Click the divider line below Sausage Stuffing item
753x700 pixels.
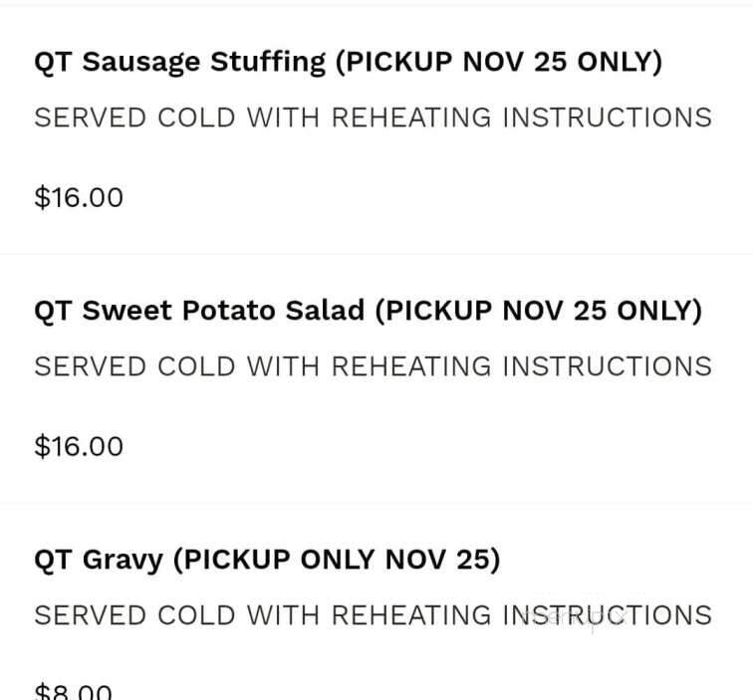376,254
